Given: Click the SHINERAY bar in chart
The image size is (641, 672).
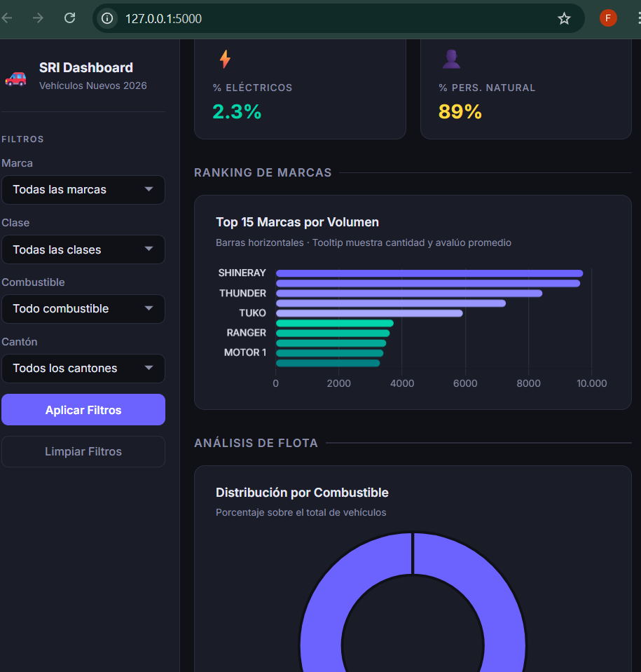Looking at the screenshot, I should (x=429, y=273).
